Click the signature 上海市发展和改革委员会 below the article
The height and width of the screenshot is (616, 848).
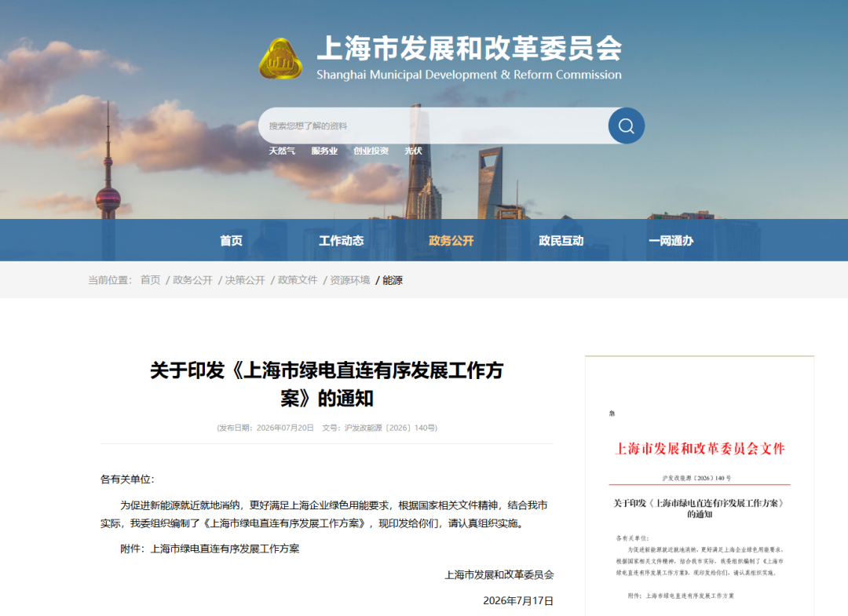[x=499, y=574]
